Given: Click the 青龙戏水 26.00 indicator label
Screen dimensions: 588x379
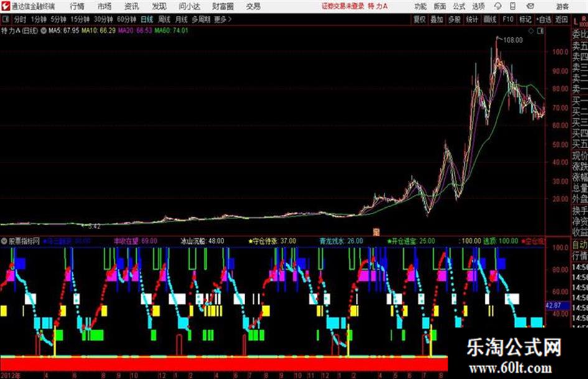Looking at the screenshot, I should pos(341,241).
